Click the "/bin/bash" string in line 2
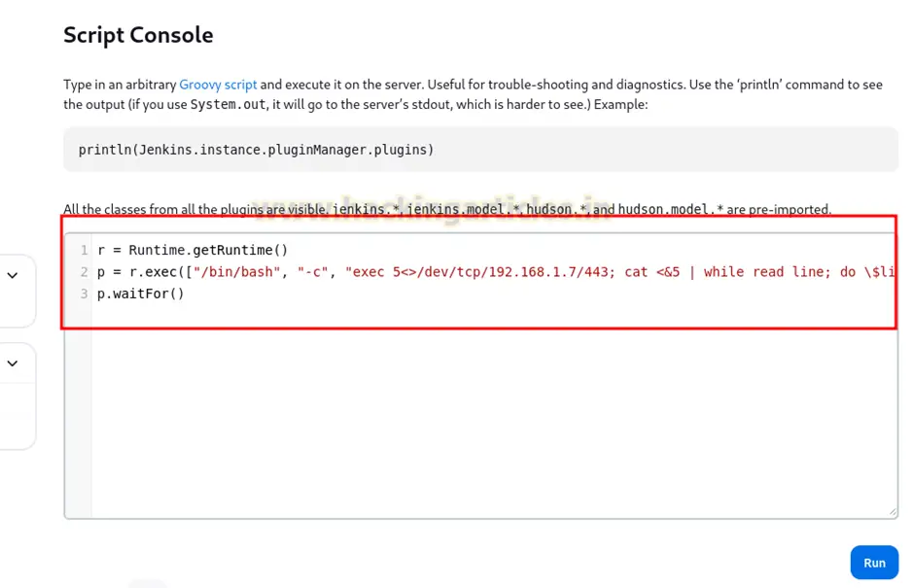914x588 pixels. coord(236,272)
